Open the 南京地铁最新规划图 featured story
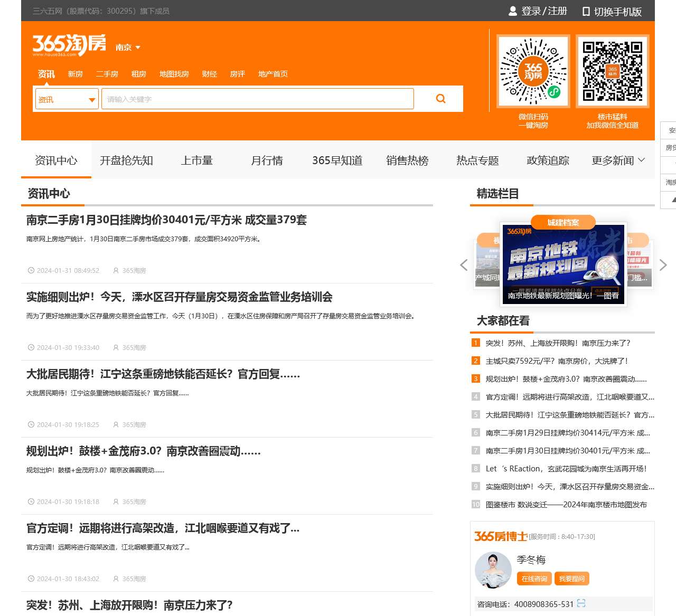The width and height of the screenshot is (676, 616). 562,263
